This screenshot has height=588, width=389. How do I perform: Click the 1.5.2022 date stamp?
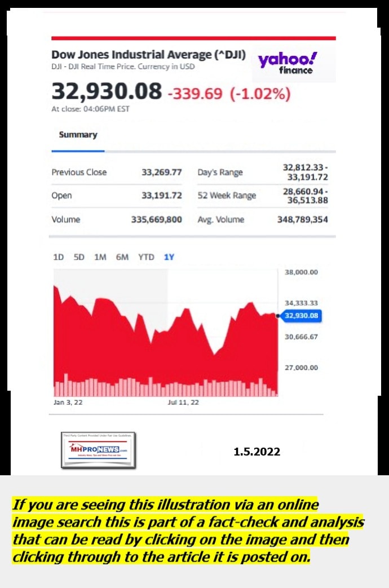257,452
